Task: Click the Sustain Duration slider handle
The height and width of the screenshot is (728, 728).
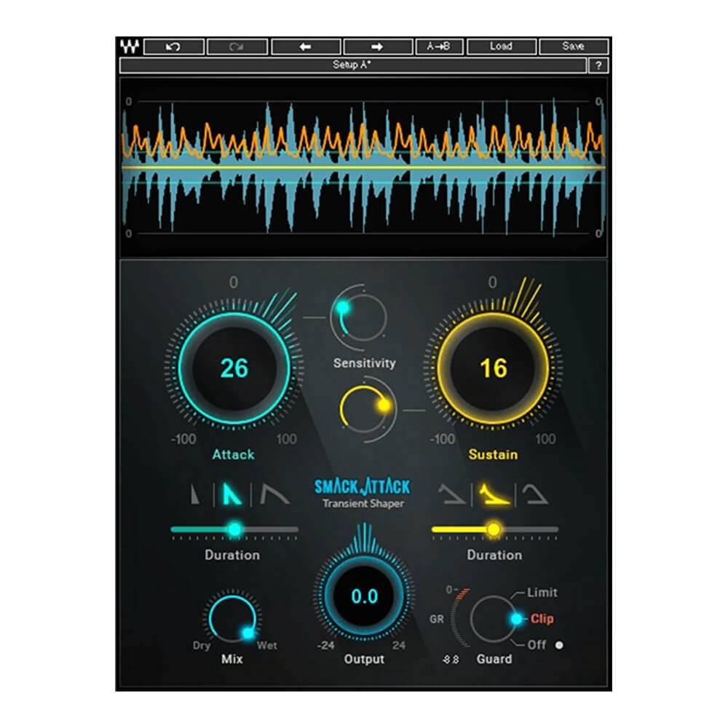Action: (x=494, y=529)
